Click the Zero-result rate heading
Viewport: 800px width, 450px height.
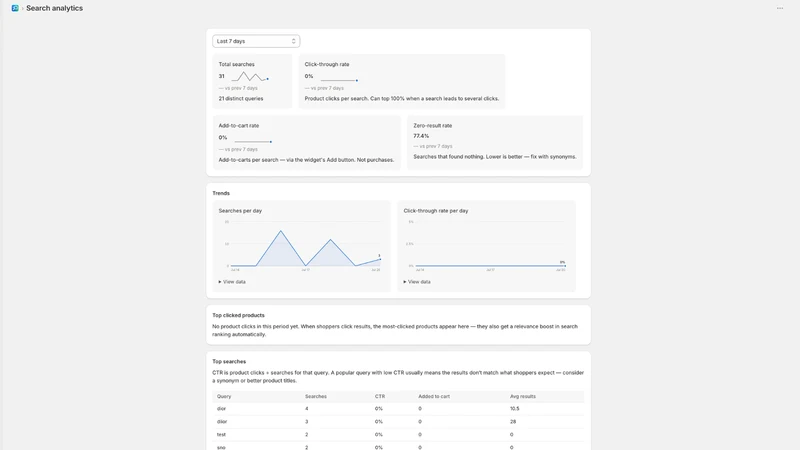pos(433,126)
